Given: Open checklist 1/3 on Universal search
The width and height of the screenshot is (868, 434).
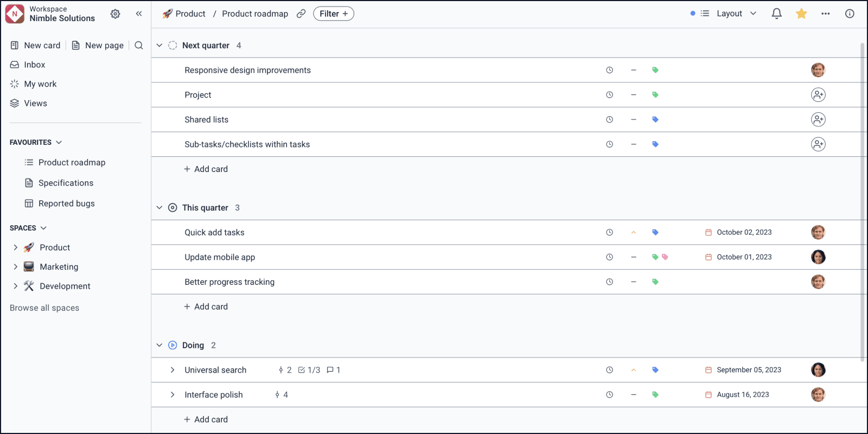Looking at the screenshot, I should [309, 370].
